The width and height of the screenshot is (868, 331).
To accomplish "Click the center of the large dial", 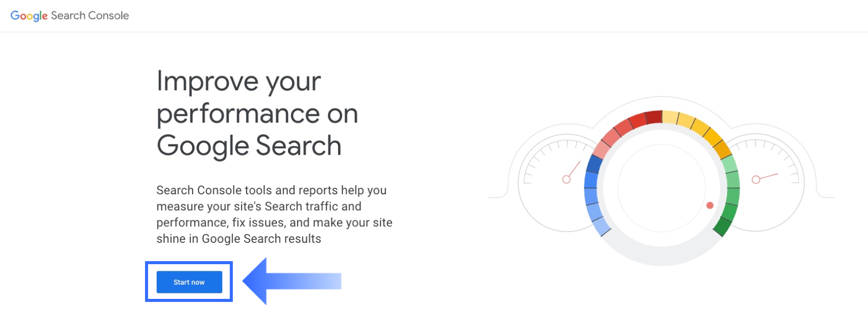I will (x=662, y=188).
